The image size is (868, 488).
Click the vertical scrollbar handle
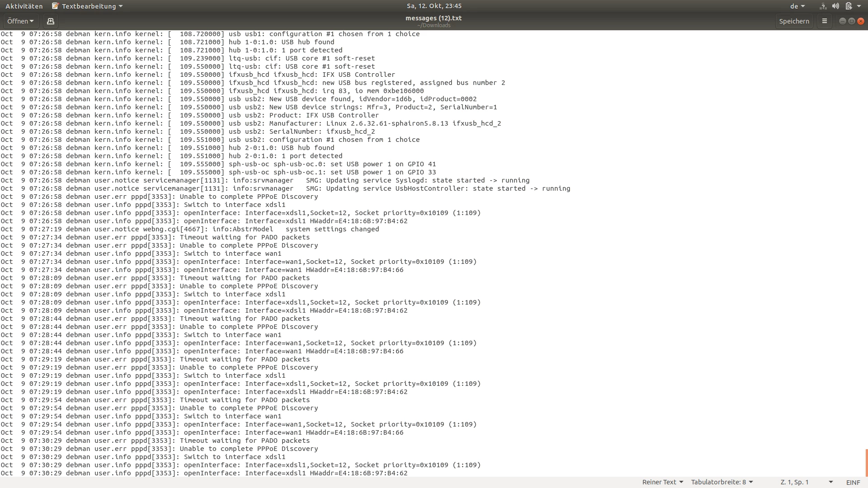866,462
